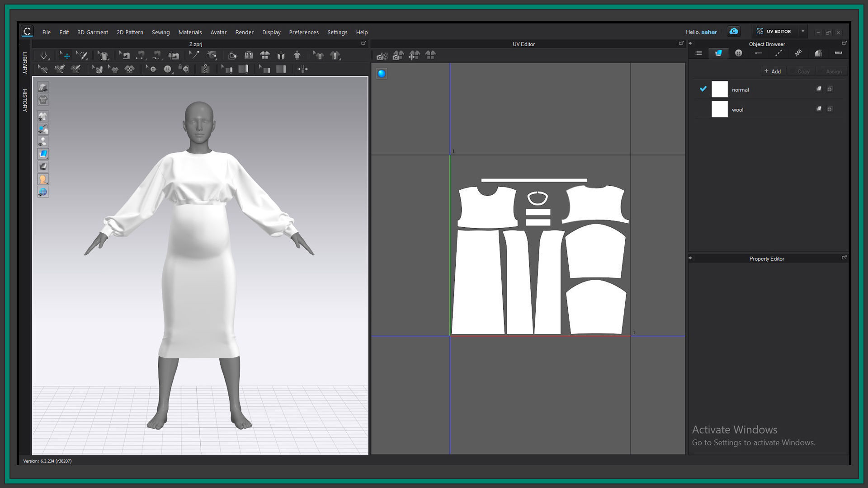Click the inward arrows pinch tool
The width and height of the screenshot is (868, 488).
click(302, 69)
